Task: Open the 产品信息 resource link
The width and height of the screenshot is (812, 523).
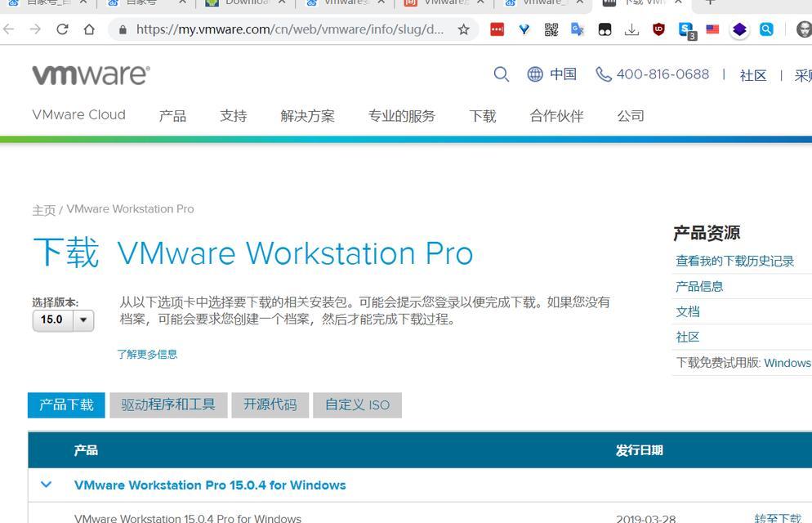Action: tap(699, 286)
